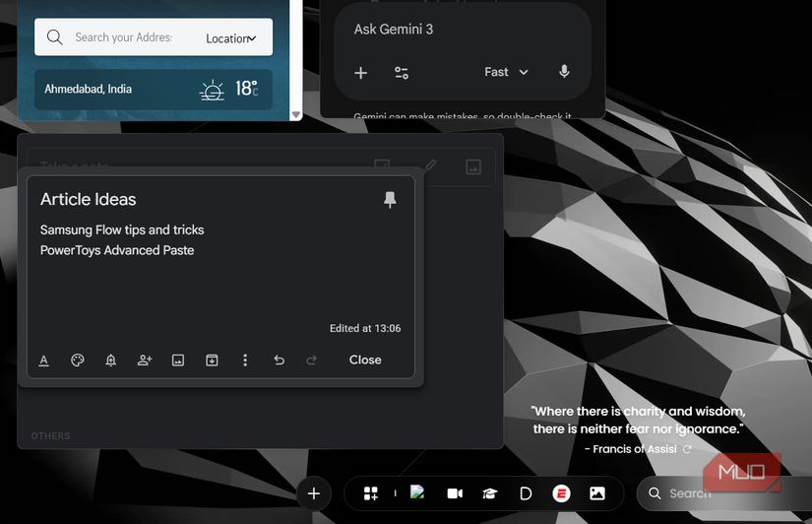Create new note with image icon
This screenshot has height=524, width=812.
(x=473, y=166)
